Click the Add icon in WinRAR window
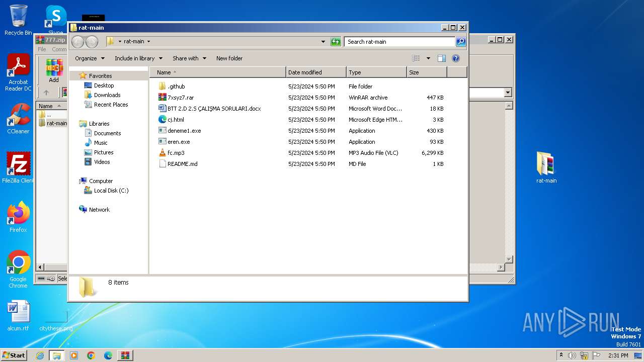Viewport: 644px width, 362px height. click(54, 71)
